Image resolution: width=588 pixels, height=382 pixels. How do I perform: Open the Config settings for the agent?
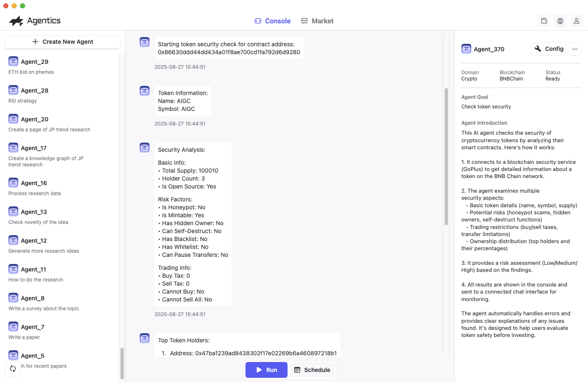(x=549, y=49)
